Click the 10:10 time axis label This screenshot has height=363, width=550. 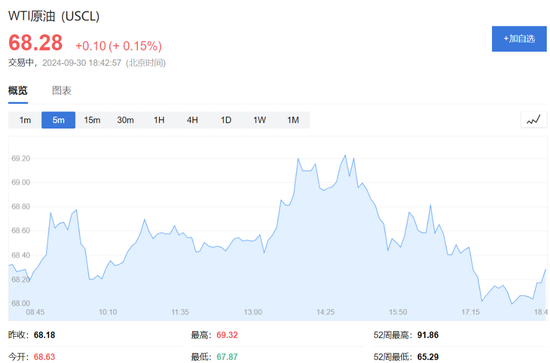(x=108, y=312)
